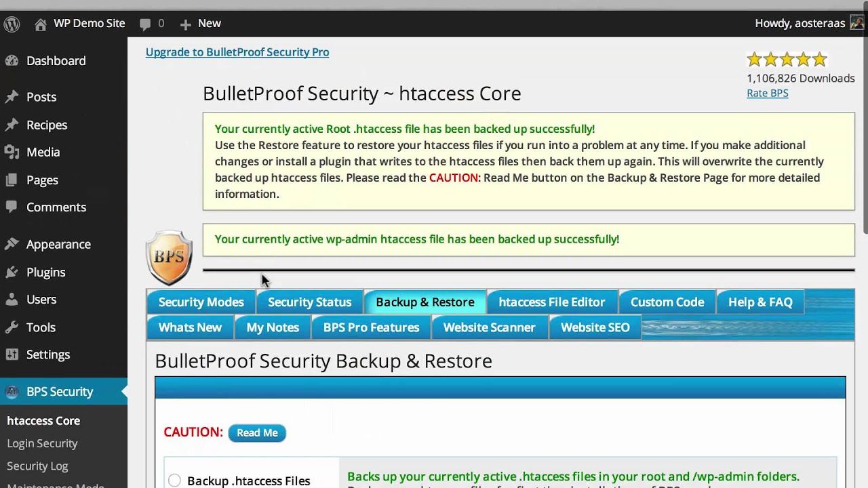Click the Users person icon
The image size is (868, 488).
(12, 299)
